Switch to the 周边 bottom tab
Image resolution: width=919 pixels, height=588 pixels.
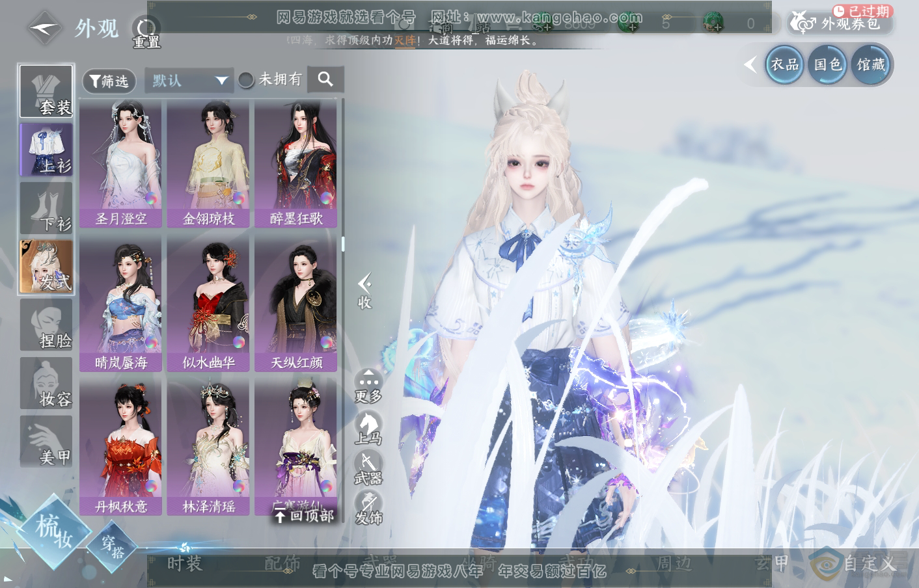[674, 563]
